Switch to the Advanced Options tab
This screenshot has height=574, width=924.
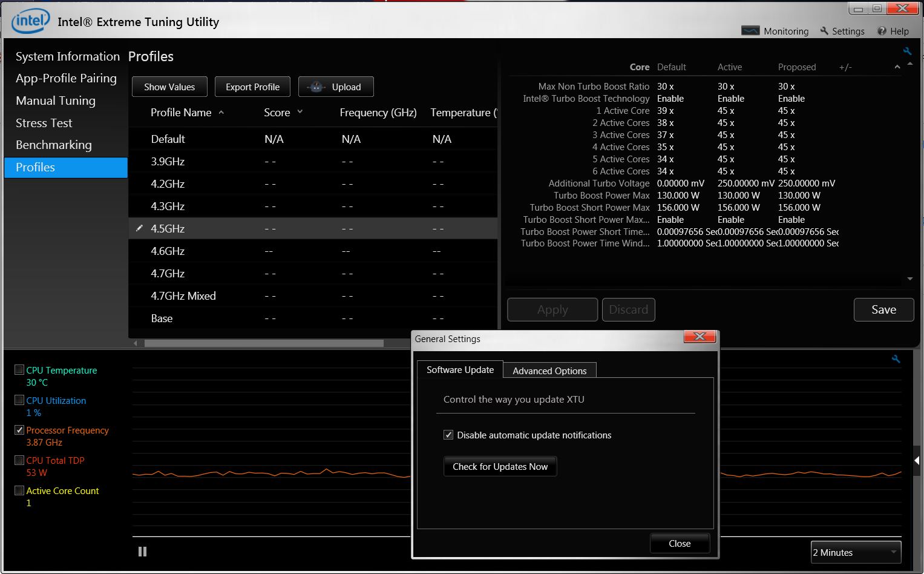pyautogui.click(x=549, y=371)
